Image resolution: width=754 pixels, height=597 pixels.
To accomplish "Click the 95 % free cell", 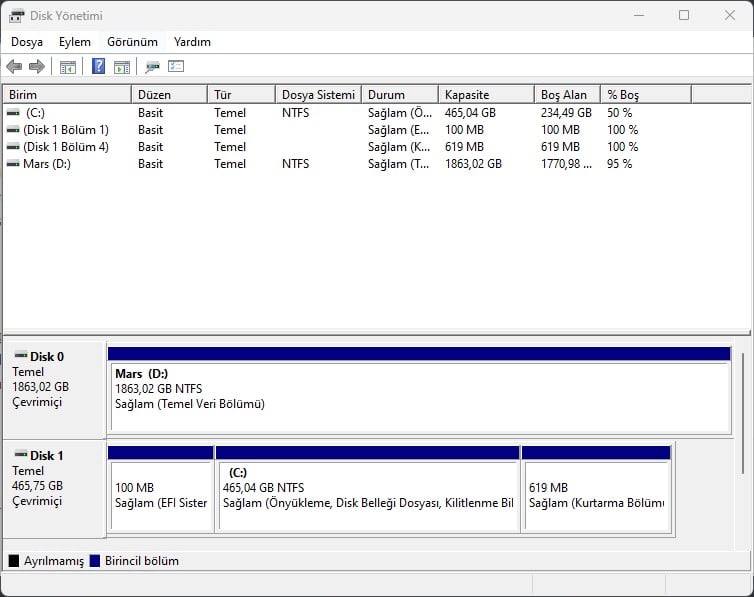I will [x=619, y=164].
